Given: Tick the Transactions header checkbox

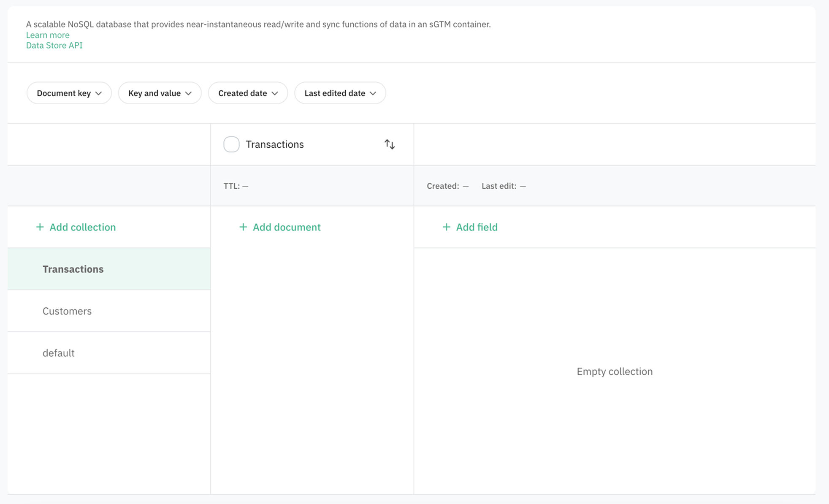Looking at the screenshot, I should (x=231, y=144).
